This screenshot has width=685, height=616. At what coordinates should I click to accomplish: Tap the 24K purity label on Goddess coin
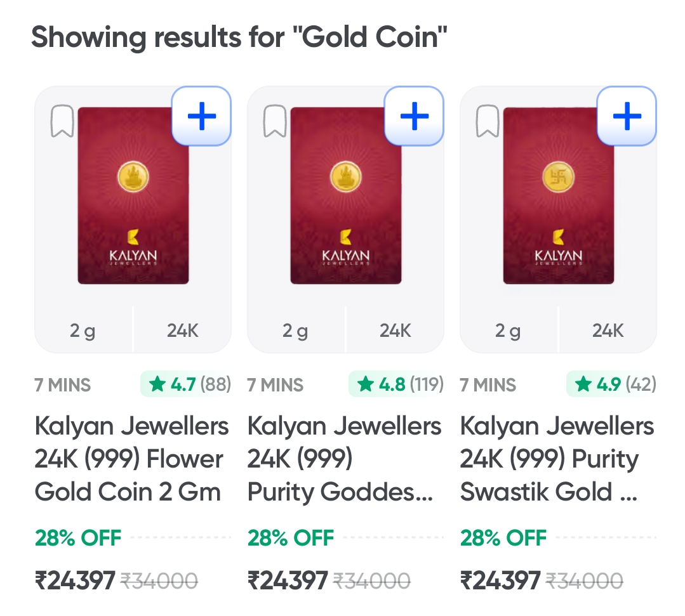(x=396, y=331)
